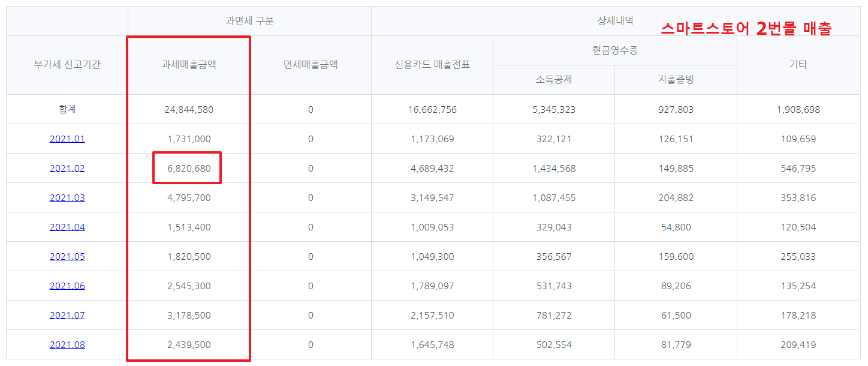Select the 6,820,680 taxable sales cell
Screen dimensions: 868x366
click(x=189, y=169)
